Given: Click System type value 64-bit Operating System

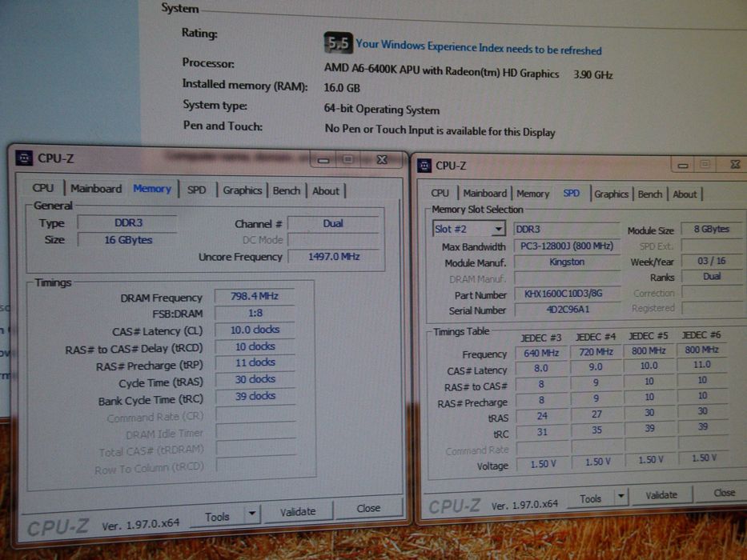Looking at the screenshot, I should (x=382, y=110).
